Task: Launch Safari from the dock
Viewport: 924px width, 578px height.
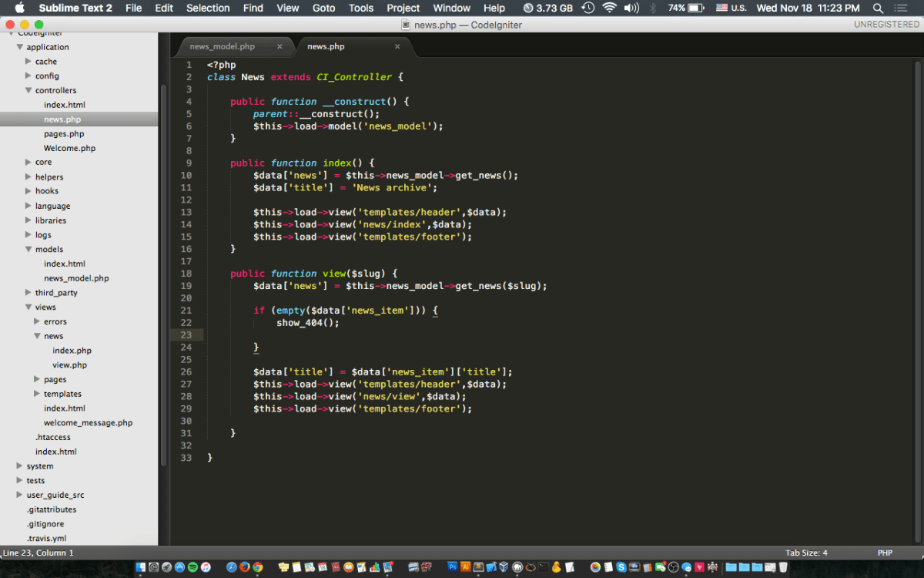Action: pos(232,567)
